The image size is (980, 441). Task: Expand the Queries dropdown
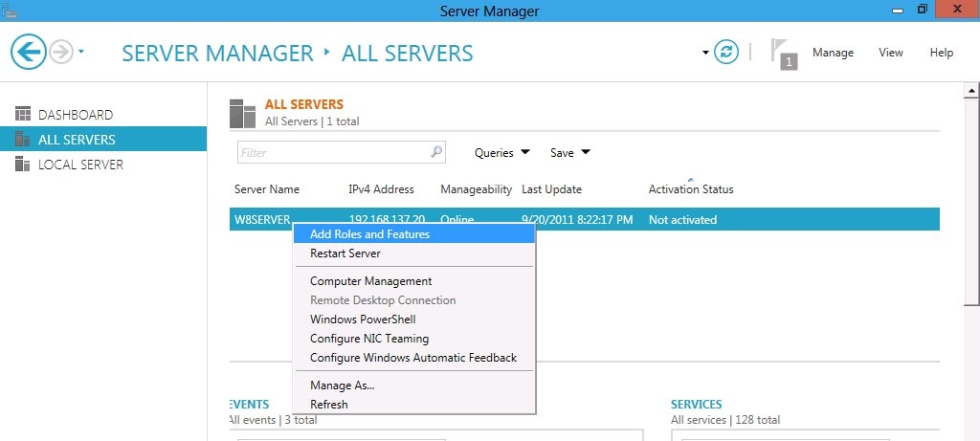502,153
